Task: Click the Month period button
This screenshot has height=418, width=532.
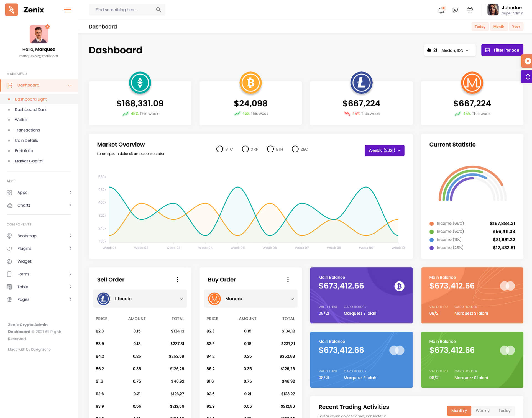Action: (x=498, y=27)
